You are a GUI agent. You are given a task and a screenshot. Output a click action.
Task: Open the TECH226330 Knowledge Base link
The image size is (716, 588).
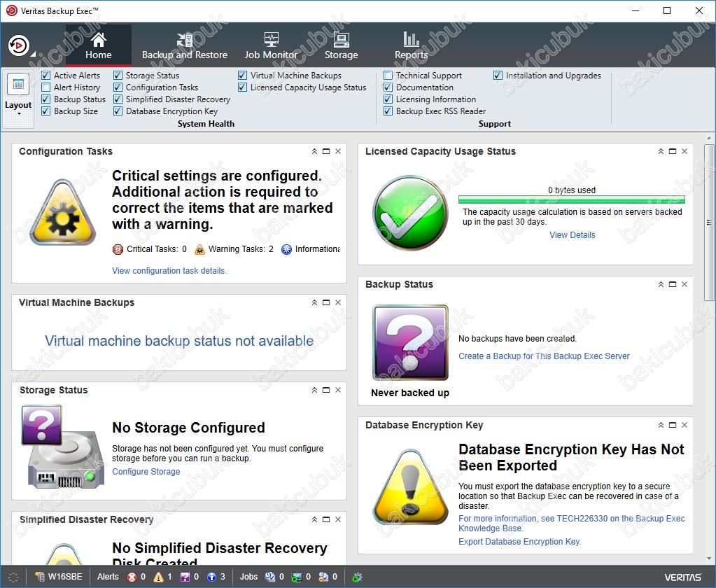(572, 524)
